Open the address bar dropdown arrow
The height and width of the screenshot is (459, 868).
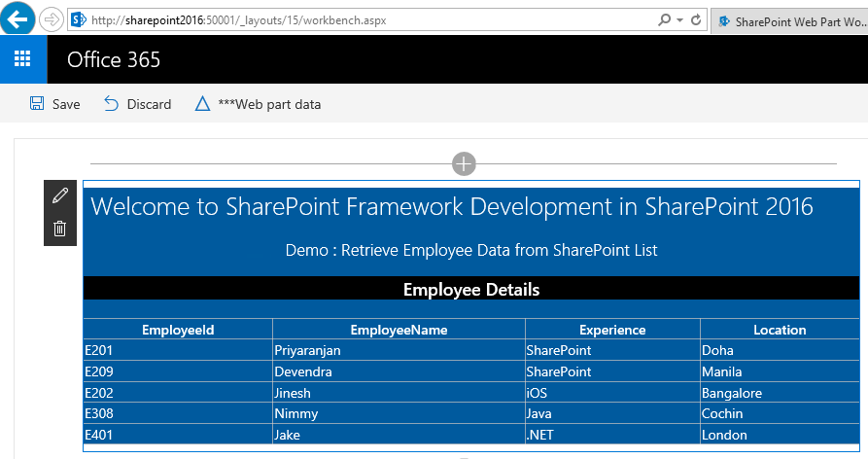pos(679,19)
